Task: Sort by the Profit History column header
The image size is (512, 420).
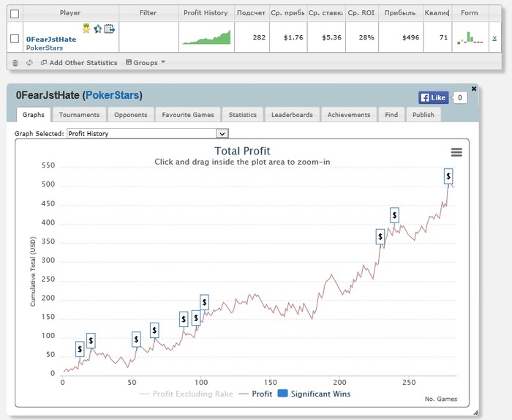Action: pyautogui.click(x=206, y=12)
